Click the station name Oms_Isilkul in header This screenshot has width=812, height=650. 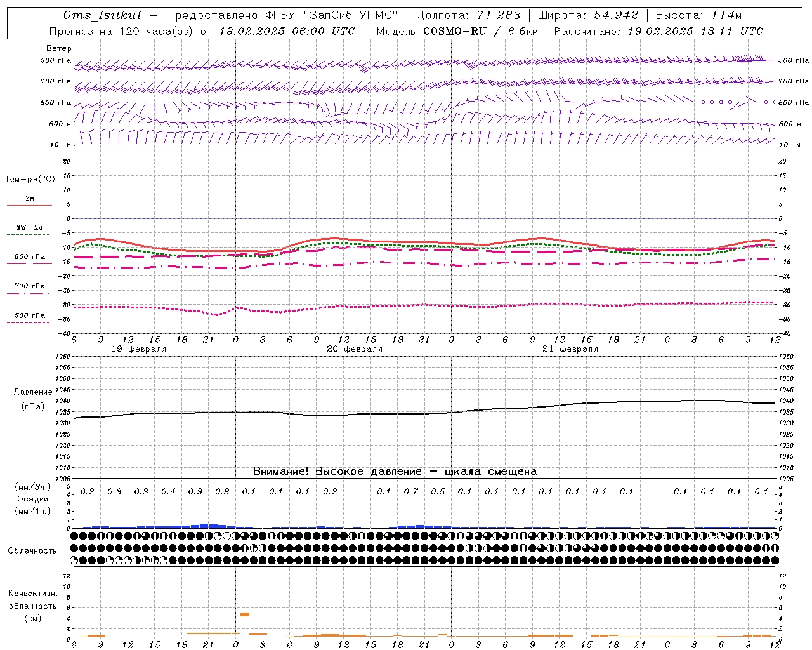pyautogui.click(x=102, y=15)
